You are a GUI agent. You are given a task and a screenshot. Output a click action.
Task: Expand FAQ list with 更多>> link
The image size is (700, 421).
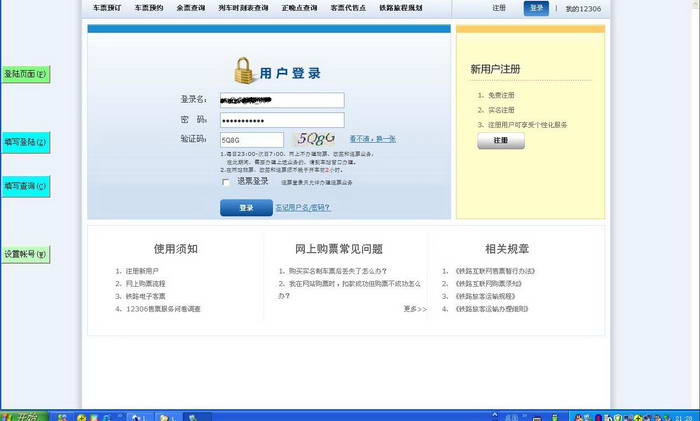click(x=415, y=309)
